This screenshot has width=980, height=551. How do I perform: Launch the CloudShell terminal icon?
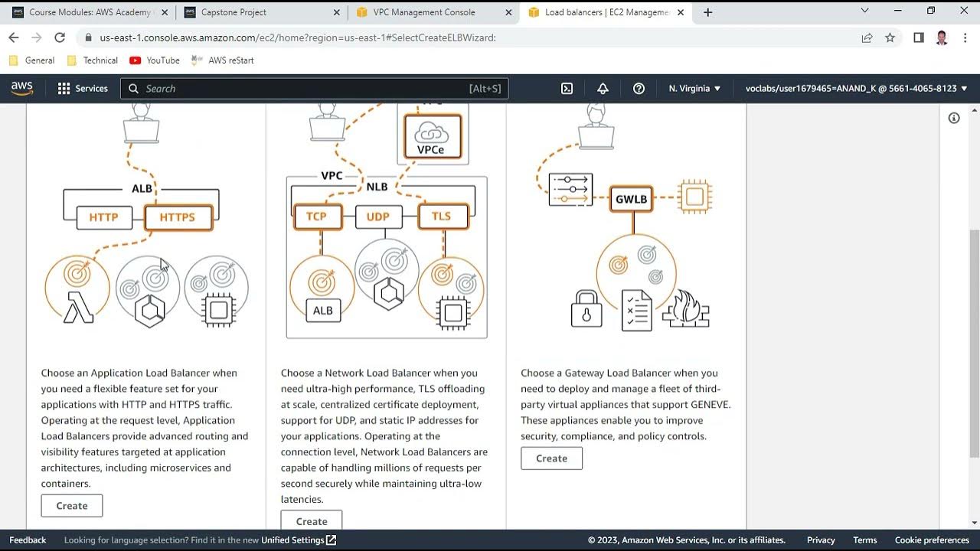click(x=567, y=88)
